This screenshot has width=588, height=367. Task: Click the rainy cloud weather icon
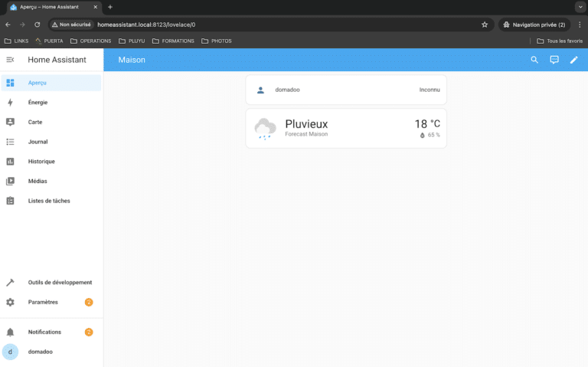tap(265, 129)
